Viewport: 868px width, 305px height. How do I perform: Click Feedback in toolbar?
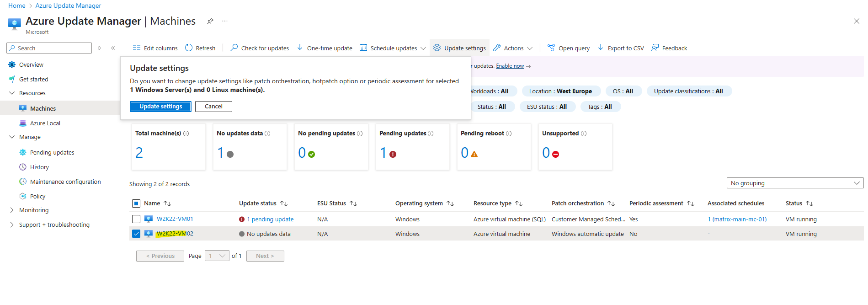(x=669, y=48)
